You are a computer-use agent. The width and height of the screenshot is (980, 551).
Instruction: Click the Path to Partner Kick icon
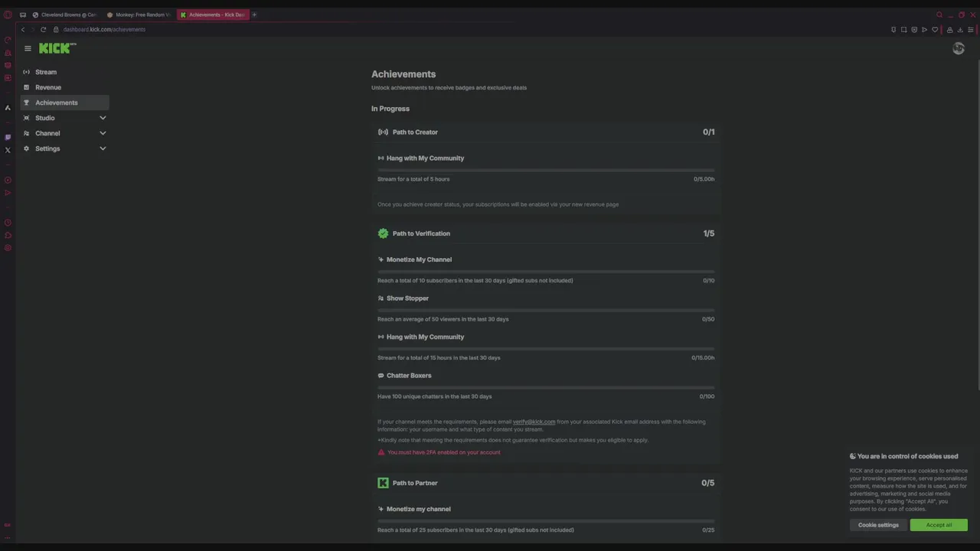point(383,483)
